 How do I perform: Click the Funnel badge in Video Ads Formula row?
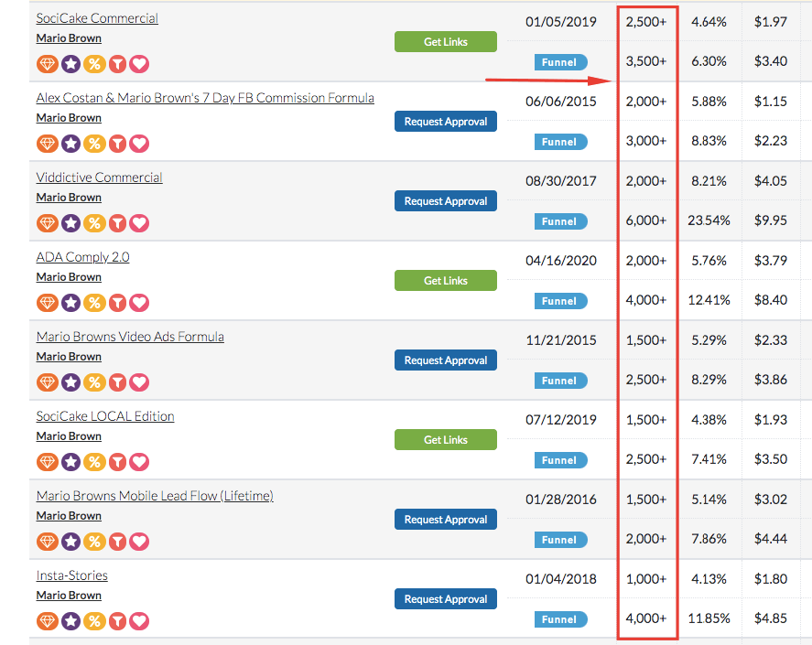point(561,381)
